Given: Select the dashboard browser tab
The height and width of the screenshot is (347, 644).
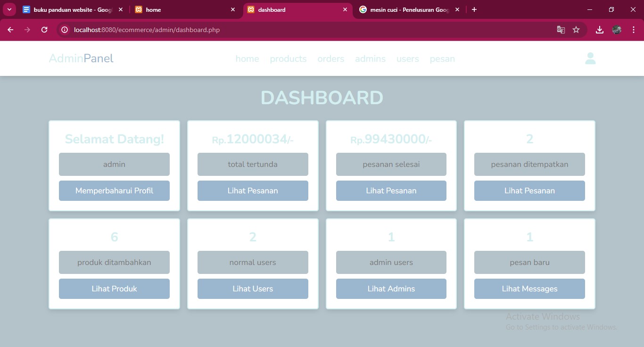Looking at the screenshot, I should pyautogui.click(x=297, y=9).
